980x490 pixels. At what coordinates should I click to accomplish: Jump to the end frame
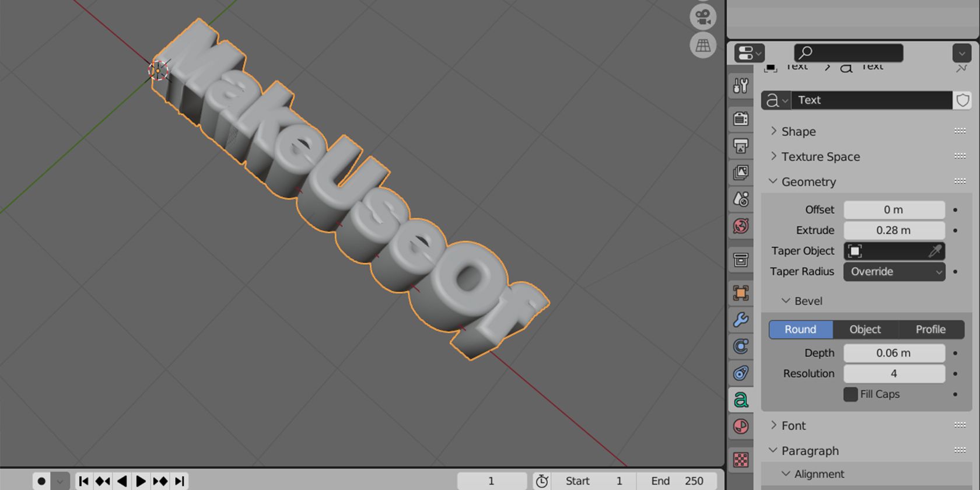[x=180, y=481]
